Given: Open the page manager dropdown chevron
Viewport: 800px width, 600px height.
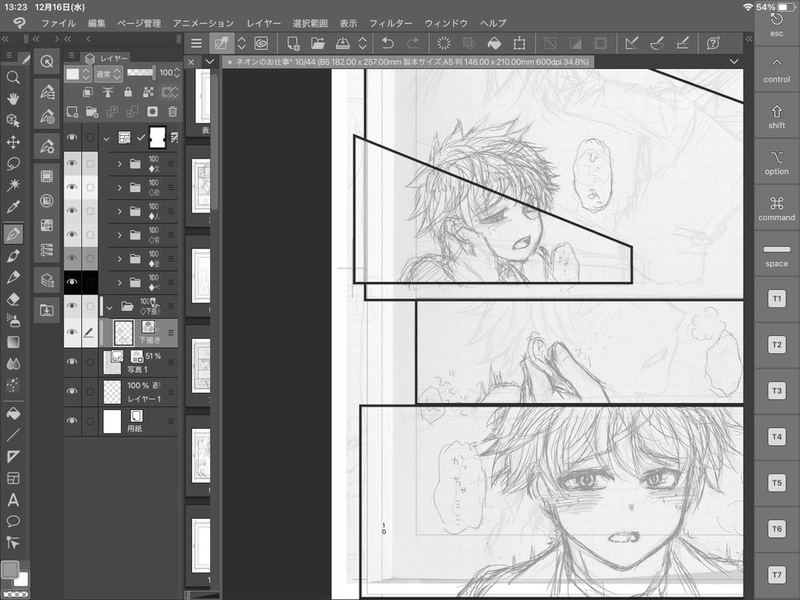Looking at the screenshot, I should click(210, 62).
